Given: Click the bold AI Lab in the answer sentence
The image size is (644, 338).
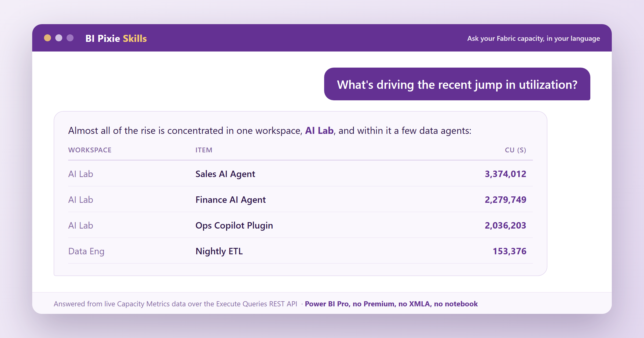Looking at the screenshot, I should [319, 131].
